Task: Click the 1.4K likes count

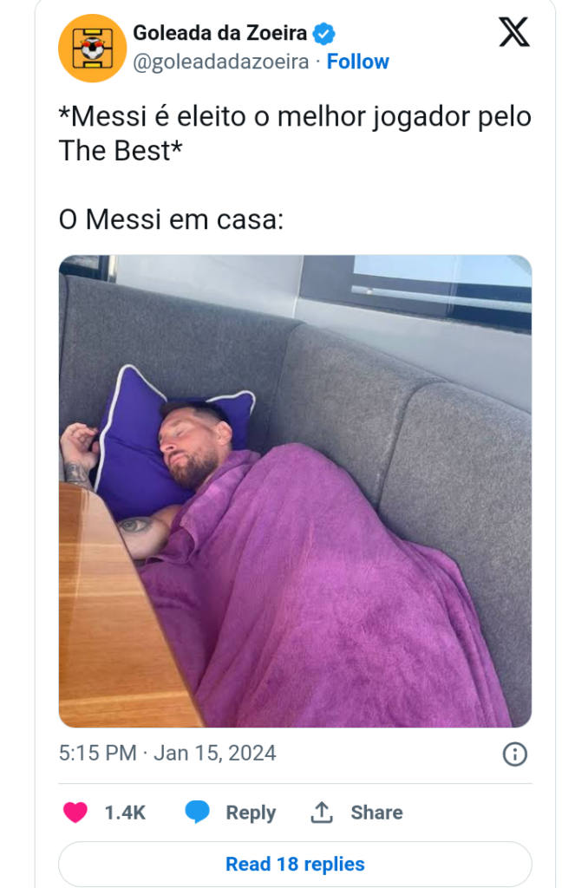Action: [125, 812]
